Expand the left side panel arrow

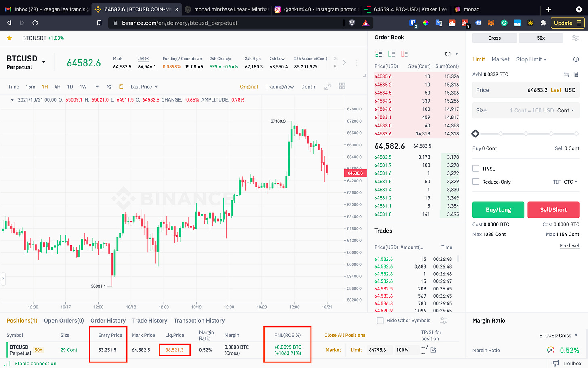pos(3,279)
